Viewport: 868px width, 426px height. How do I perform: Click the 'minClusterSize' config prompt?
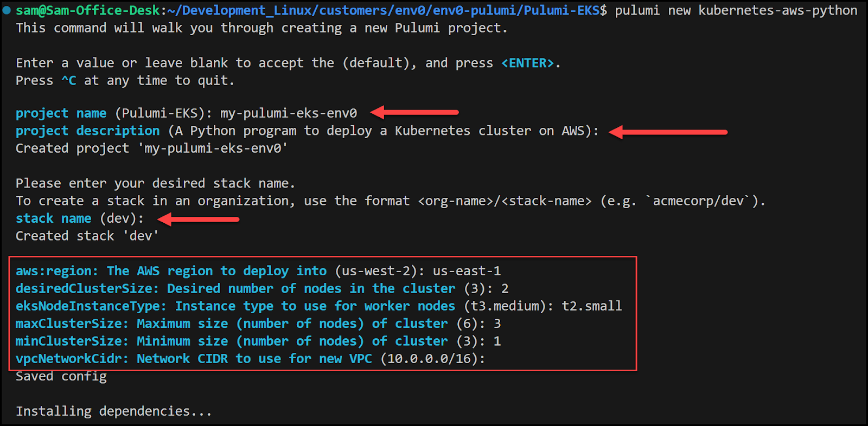pos(232,341)
